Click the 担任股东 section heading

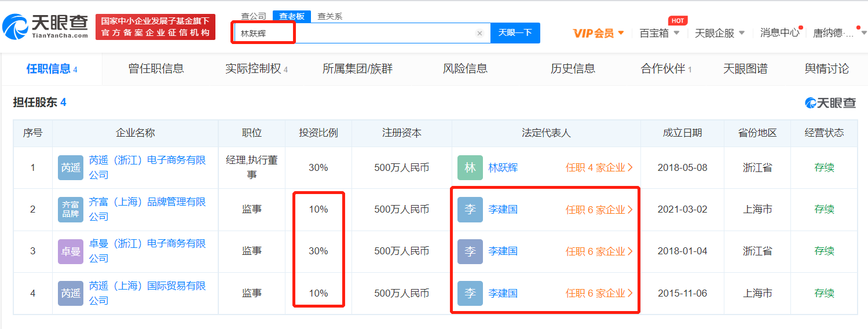[39, 103]
